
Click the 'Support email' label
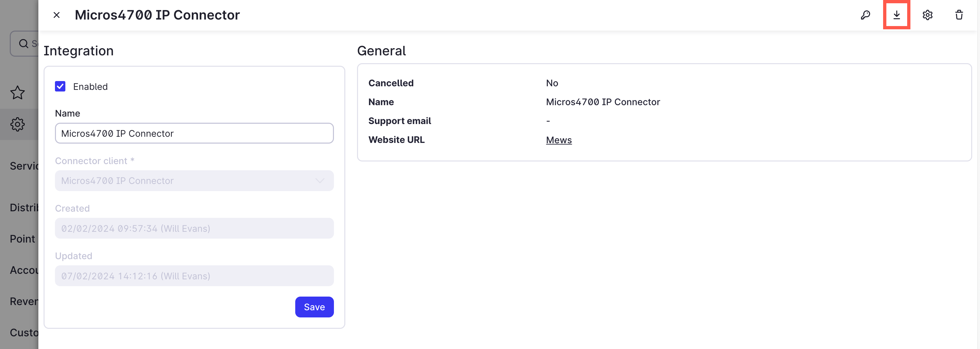pos(400,121)
